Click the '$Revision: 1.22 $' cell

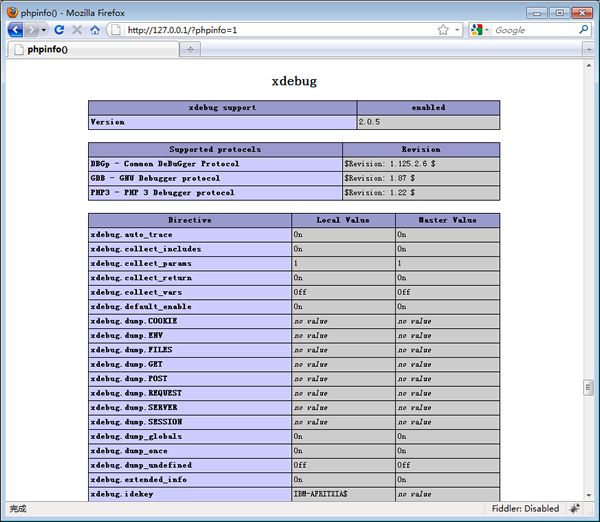(x=421, y=192)
